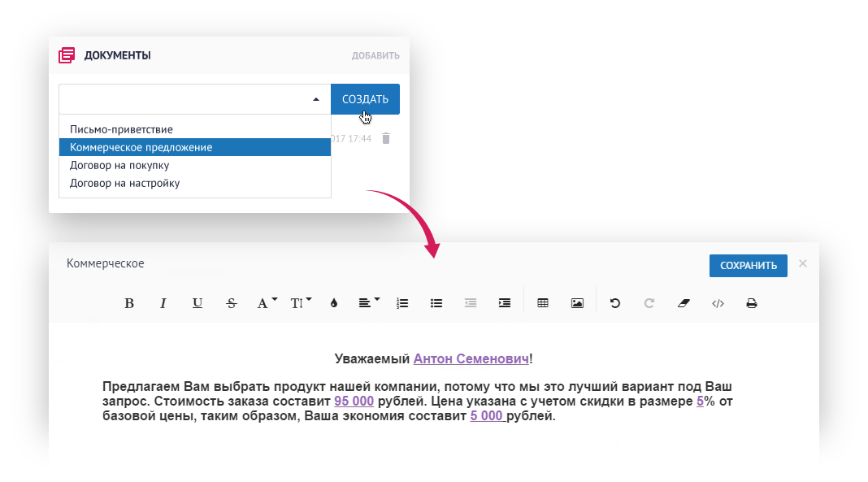Apply Strikethrough formatting

[x=232, y=303]
